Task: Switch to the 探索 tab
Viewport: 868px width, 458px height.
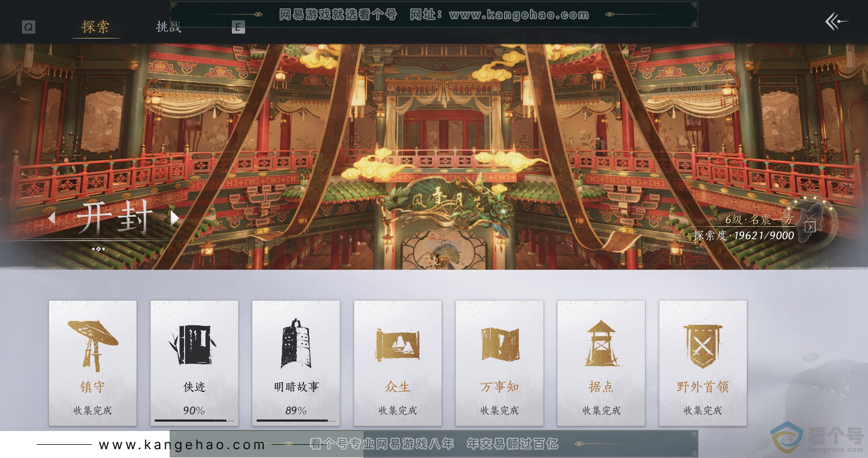Action: point(95,26)
